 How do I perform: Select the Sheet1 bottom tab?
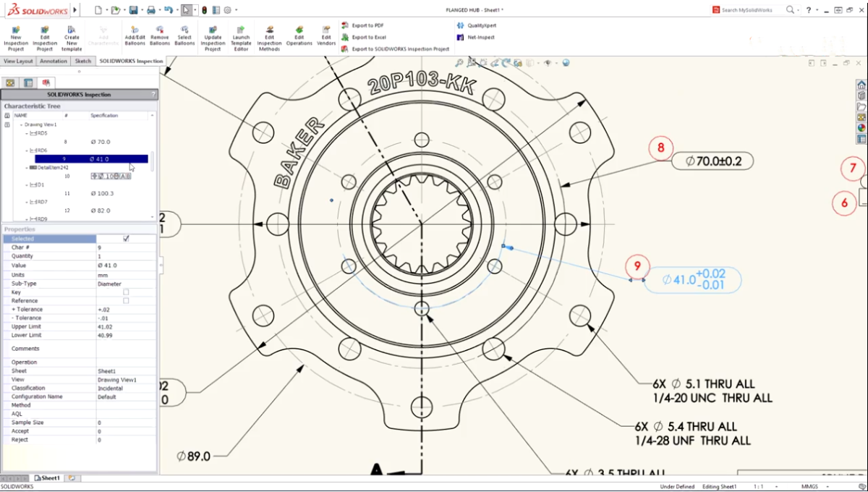pyautogui.click(x=48, y=478)
